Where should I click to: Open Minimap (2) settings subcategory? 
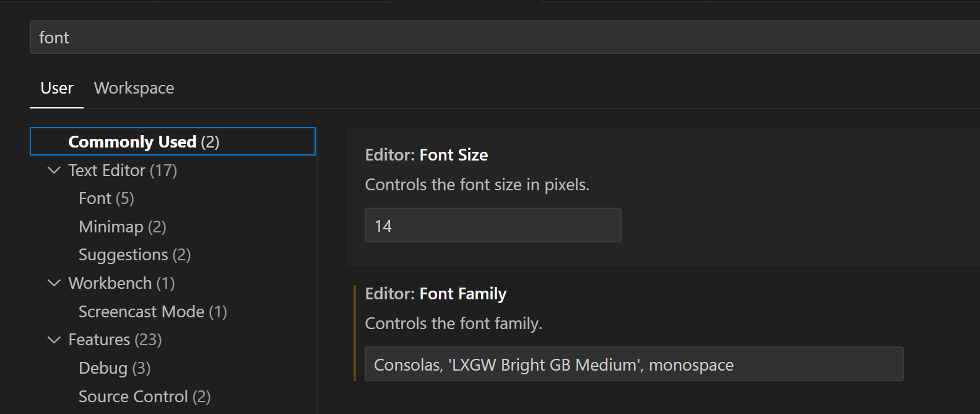123,227
